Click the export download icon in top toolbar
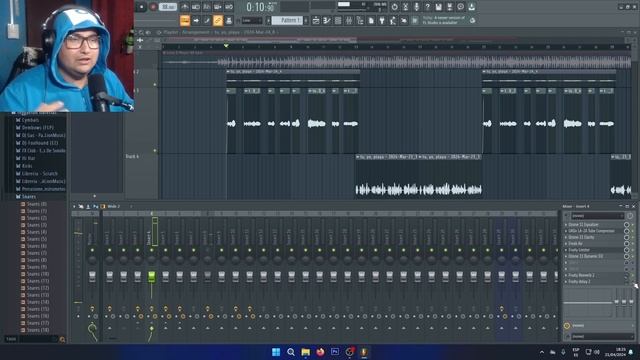Image resolution: width=640 pixels, height=360 pixels. tap(471, 7)
